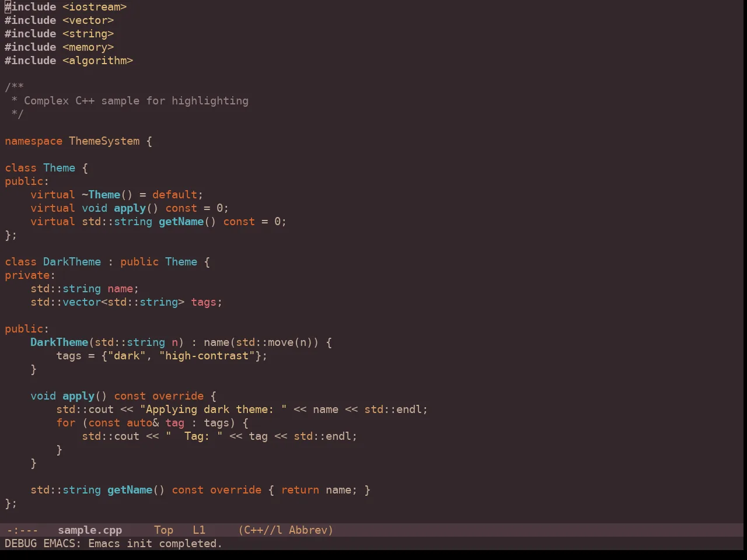Click 'getName' in the virtual std::string line
The width and height of the screenshot is (747, 560).
[x=181, y=222]
